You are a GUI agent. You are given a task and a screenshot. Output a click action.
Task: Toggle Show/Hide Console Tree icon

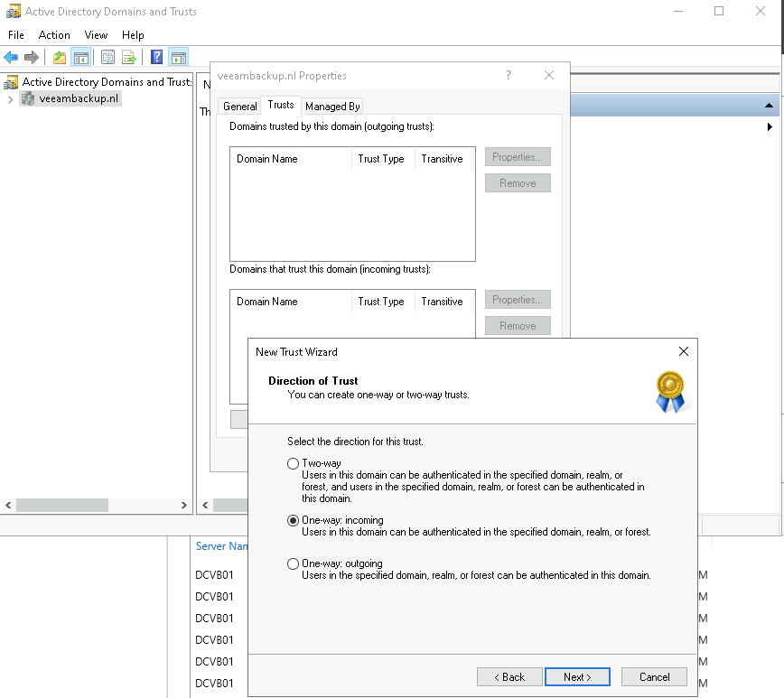tap(81, 58)
